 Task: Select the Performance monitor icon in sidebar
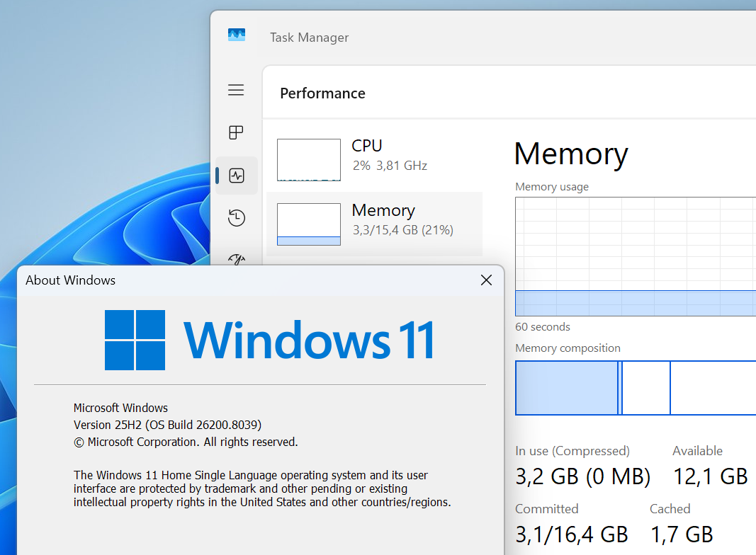236,175
